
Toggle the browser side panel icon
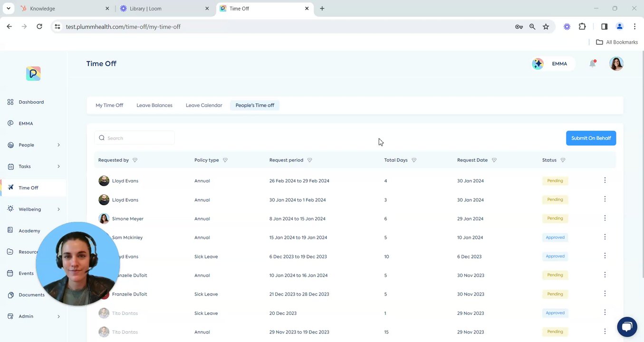tap(605, 27)
